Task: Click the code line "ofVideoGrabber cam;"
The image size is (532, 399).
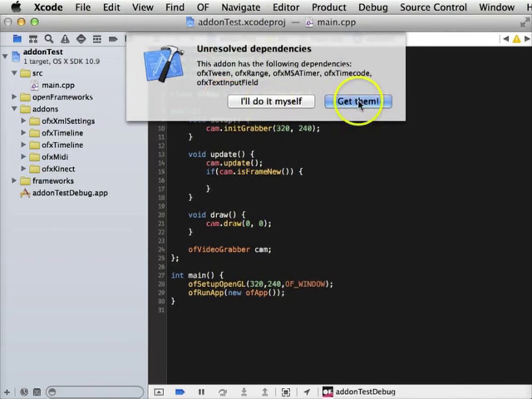Action: pyautogui.click(x=230, y=250)
